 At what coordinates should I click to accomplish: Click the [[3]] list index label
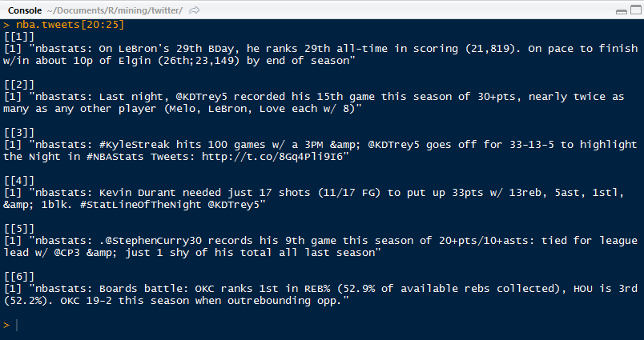(19, 133)
